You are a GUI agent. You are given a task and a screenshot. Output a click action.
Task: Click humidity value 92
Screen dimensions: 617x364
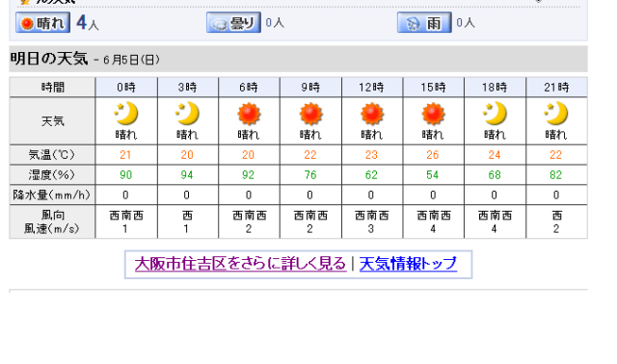click(x=249, y=175)
